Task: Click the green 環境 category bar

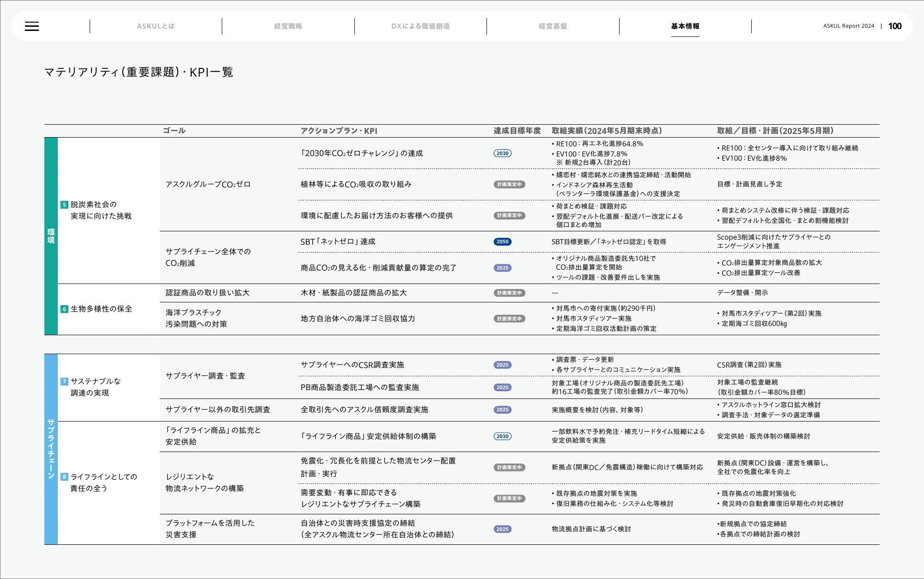Action: click(51, 236)
